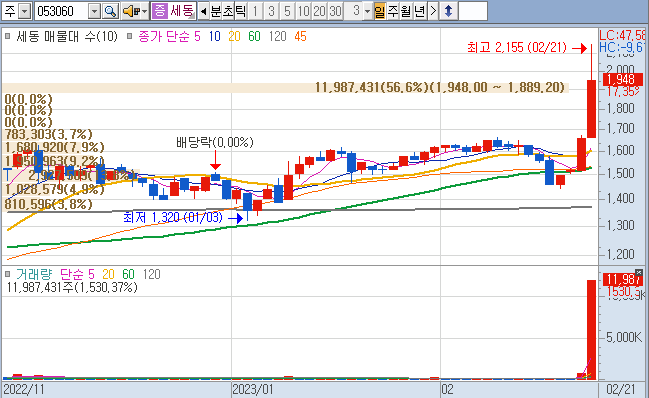Click the 세동 stock name label
Viewport: 649px width, 398px height.
pyautogui.click(x=181, y=11)
